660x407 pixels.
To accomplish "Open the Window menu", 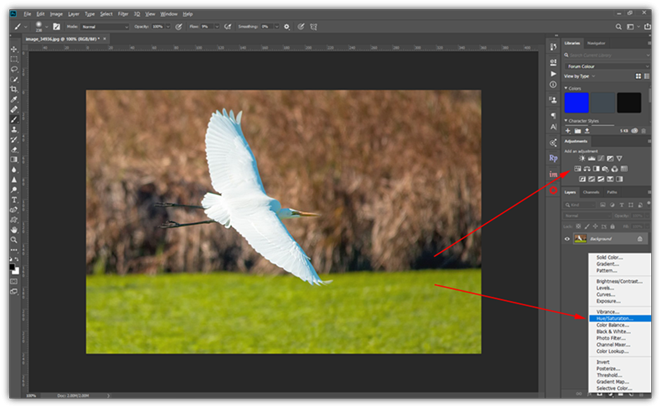I will click(x=169, y=14).
